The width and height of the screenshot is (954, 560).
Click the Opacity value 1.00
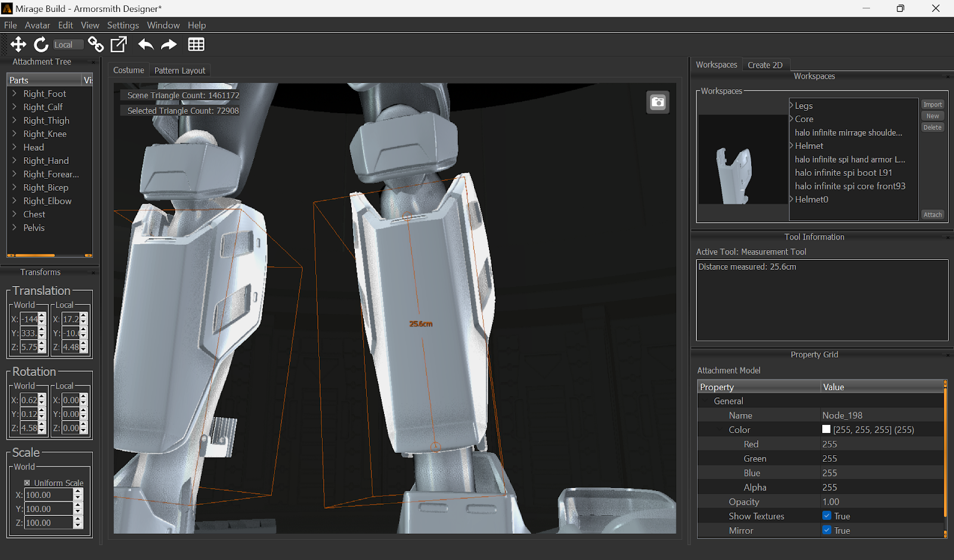coord(831,502)
